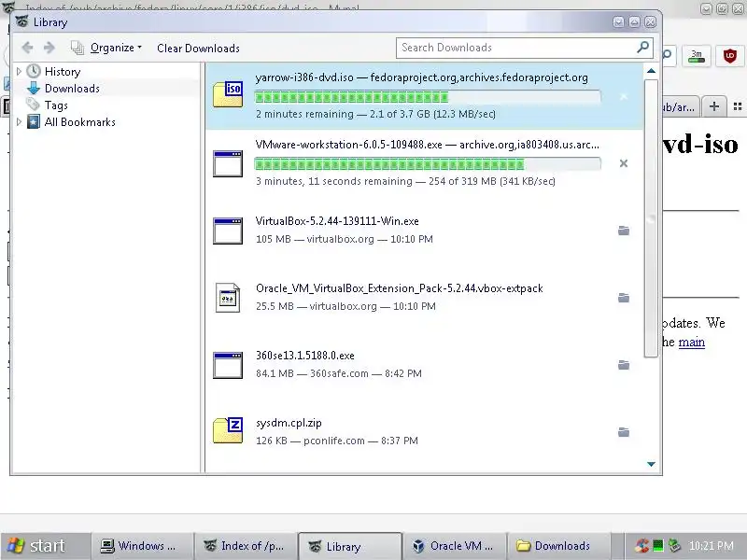Select History in the sidebar

point(63,72)
